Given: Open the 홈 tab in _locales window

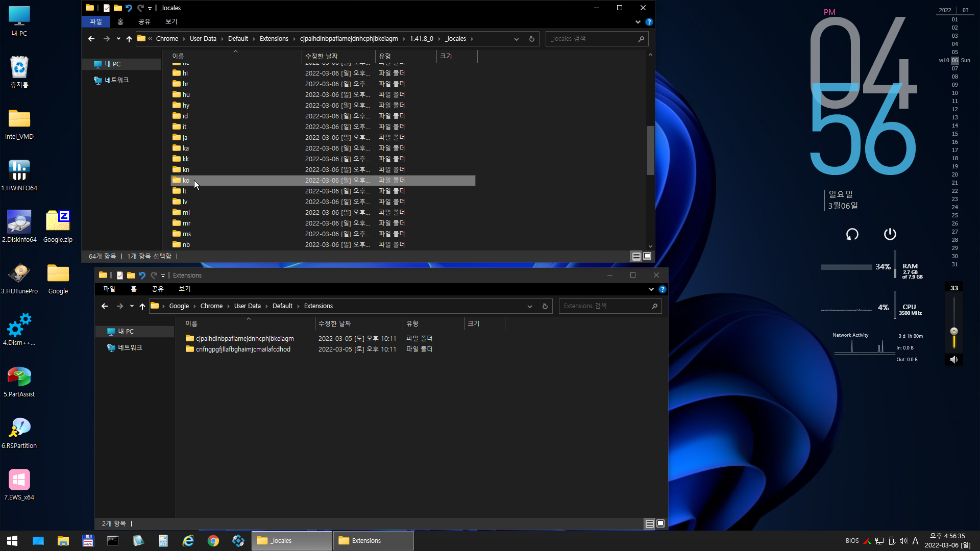Looking at the screenshot, I should pos(120,21).
